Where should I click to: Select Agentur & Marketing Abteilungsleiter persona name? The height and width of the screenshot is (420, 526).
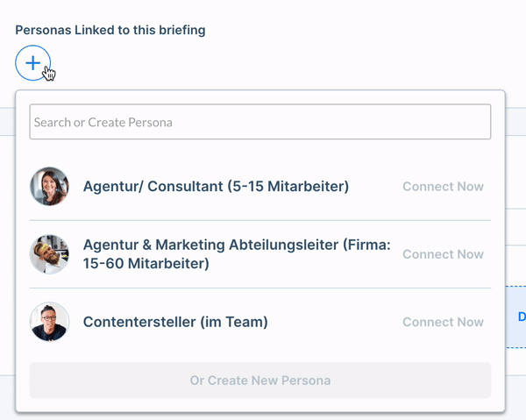point(237,254)
